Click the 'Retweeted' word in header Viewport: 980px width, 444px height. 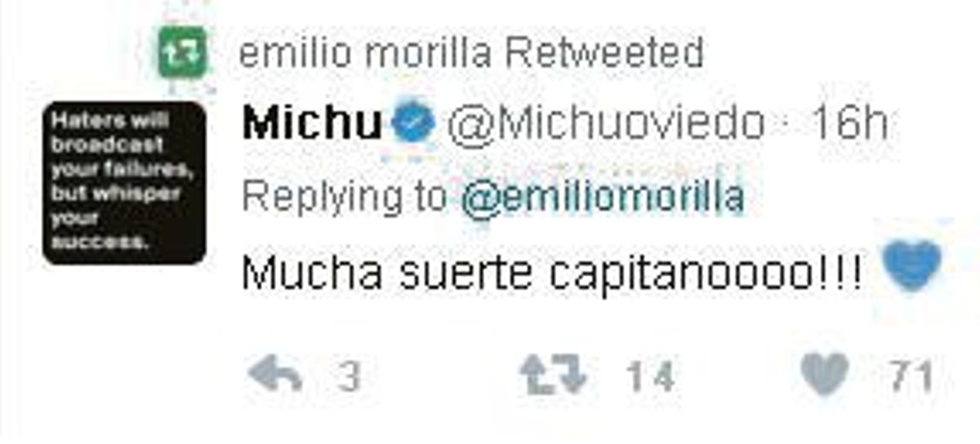pyautogui.click(x=604, y=54)
